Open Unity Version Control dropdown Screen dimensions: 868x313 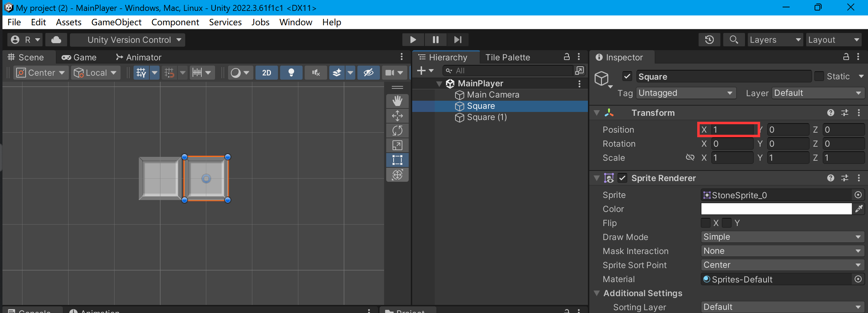pos(128,40)
